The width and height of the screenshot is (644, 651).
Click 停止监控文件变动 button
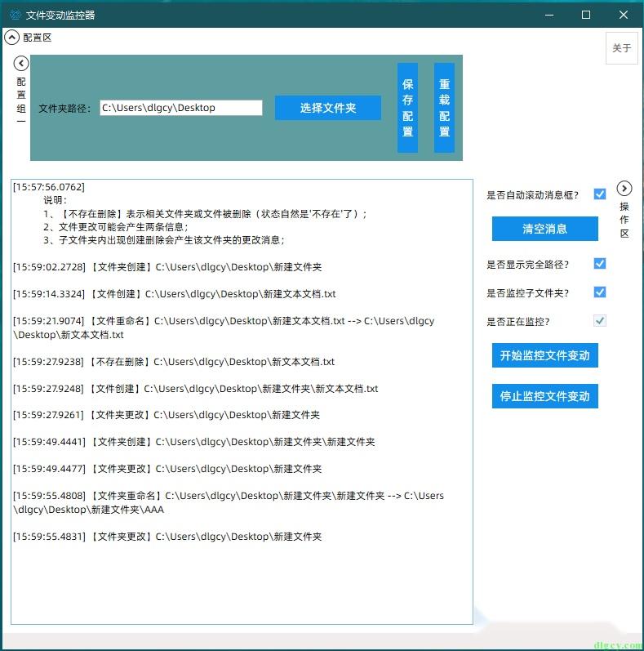pos(544,396)
